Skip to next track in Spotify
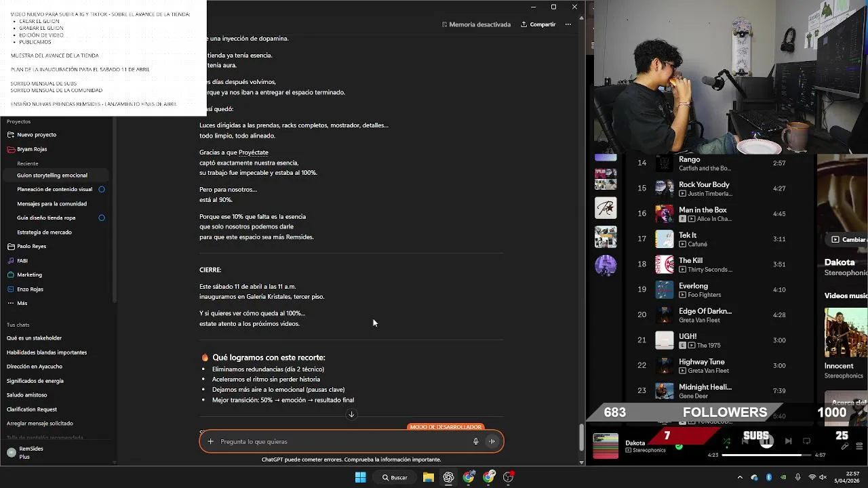 click(788, 441)
